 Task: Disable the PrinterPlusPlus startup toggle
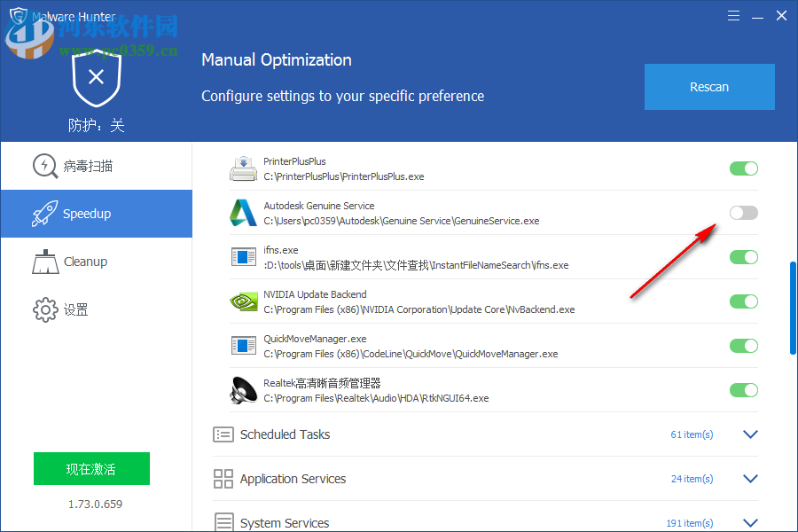pos(743,168)
